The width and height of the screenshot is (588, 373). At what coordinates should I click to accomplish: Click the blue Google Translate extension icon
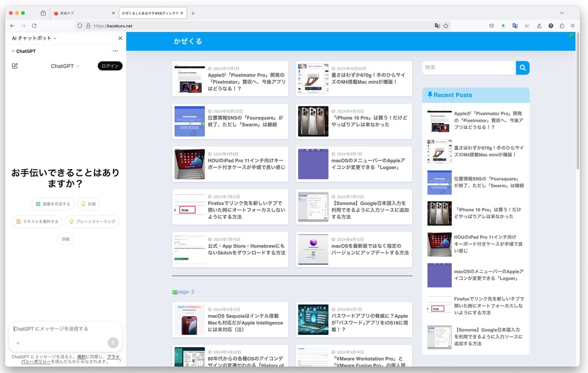pyautogui.click(x=515, y=26)
